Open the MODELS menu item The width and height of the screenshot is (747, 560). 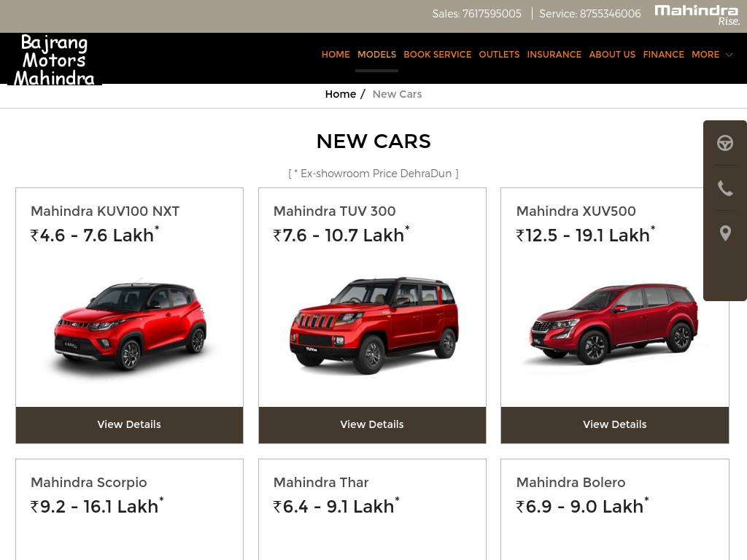click(x=377, y=54)
